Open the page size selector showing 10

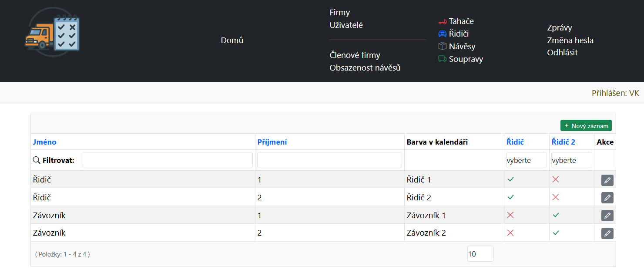(x=480, y=254)
